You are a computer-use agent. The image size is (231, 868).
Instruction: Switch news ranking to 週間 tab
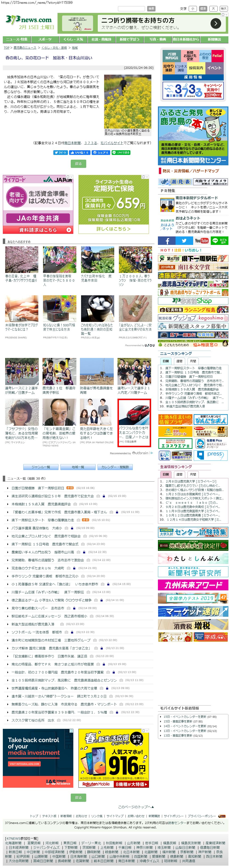(x=179, y=361)
